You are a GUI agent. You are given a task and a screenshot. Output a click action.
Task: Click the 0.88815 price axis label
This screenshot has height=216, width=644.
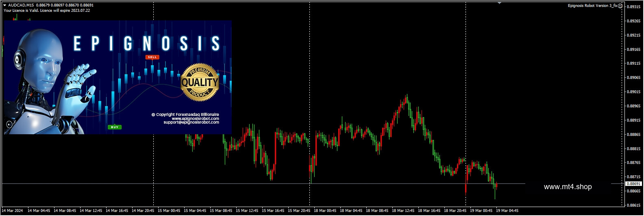pos(634,149)
